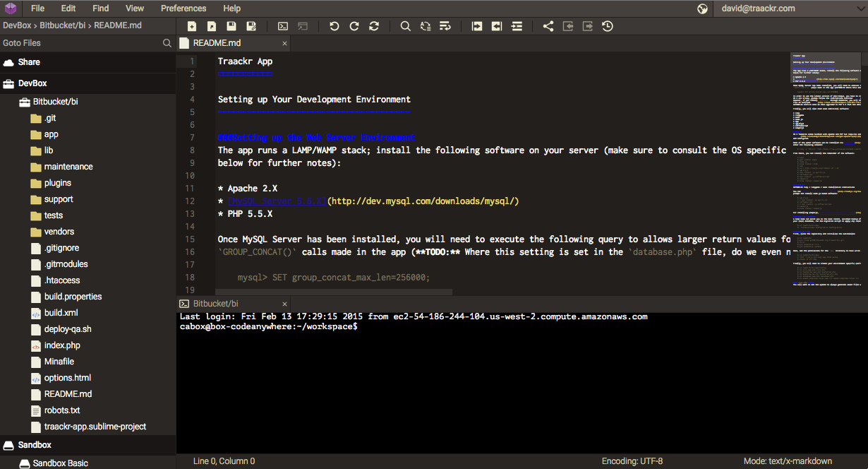Toggle word wrap icon in toolbar
This screenshot has height=469, width=868.
tap(445, 26)
